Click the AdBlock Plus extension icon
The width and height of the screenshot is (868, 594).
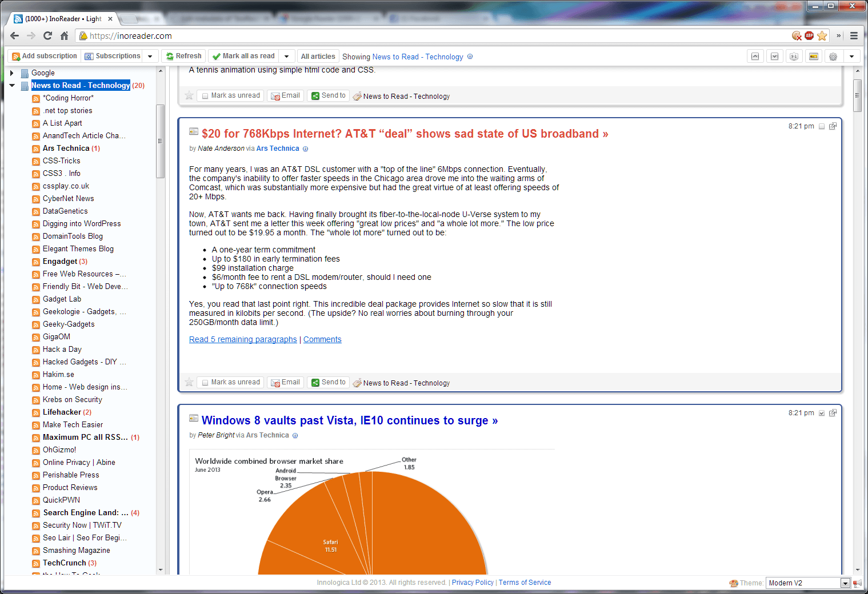pyautogui.click(x=809, y=35)
